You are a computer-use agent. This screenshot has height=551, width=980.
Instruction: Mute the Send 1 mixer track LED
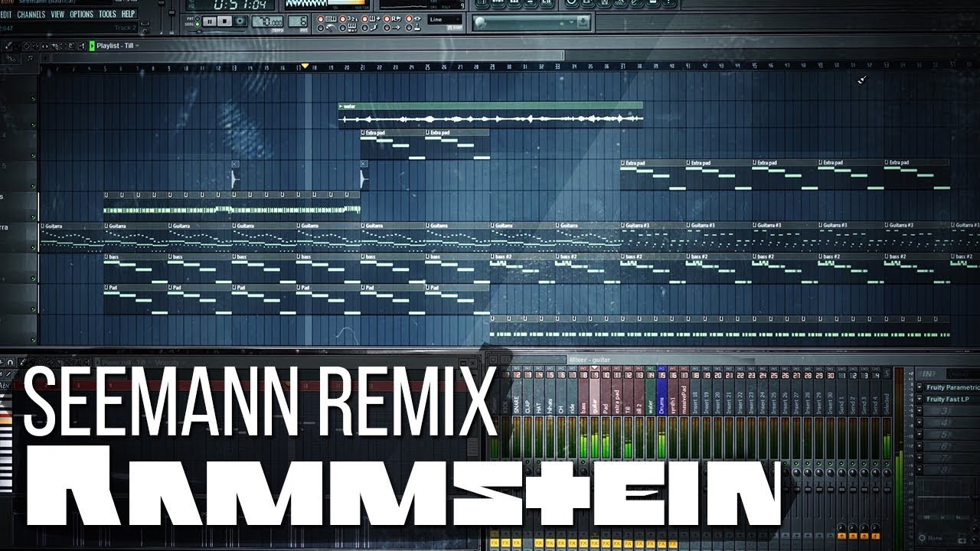click(841, 463)
